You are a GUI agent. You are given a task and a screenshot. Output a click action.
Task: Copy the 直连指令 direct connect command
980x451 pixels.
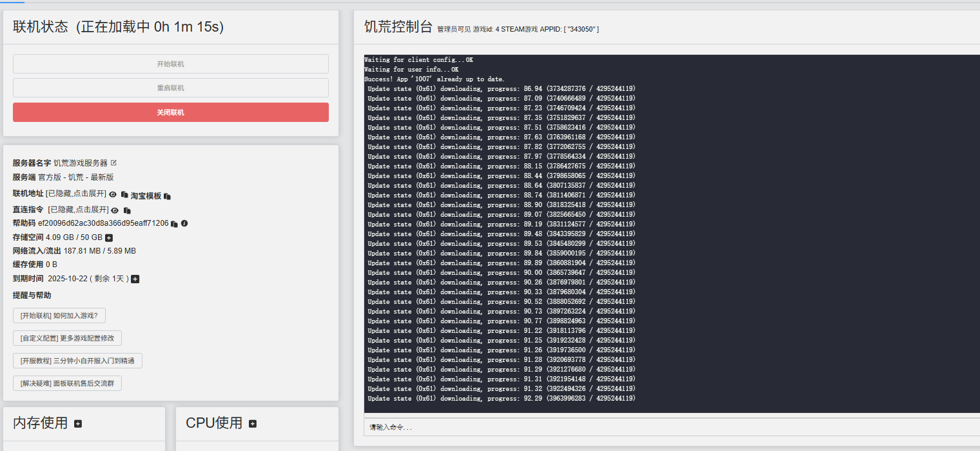[x=127, y=210]
